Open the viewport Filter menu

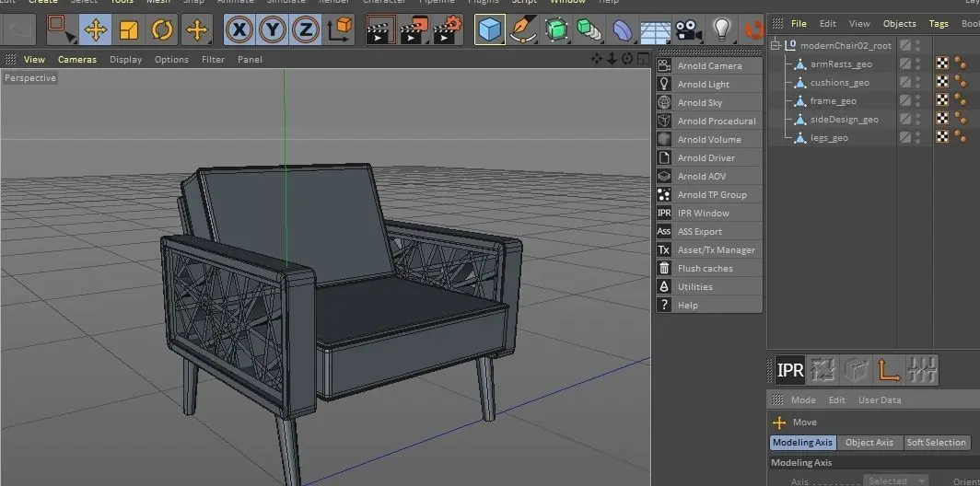213,59
